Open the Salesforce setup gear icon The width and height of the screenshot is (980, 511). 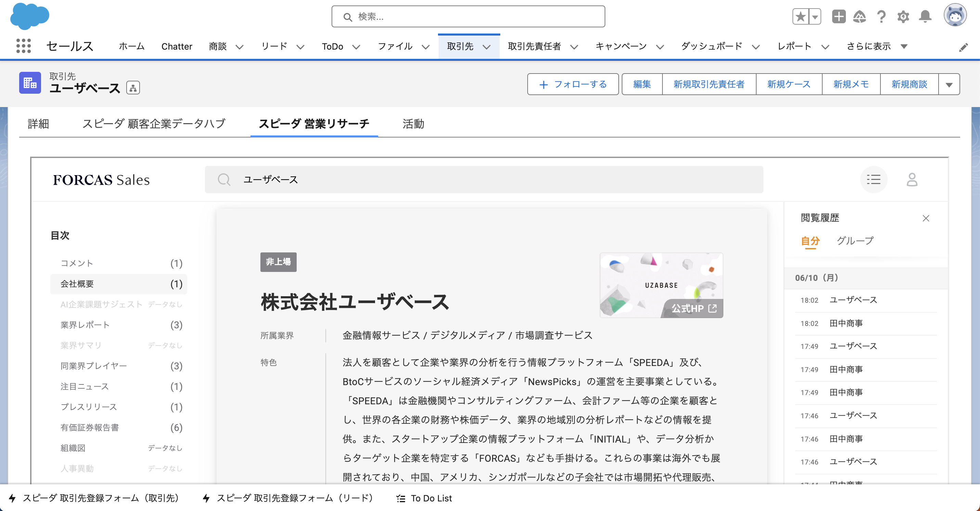pyautogui.click(x=904, y=16)
